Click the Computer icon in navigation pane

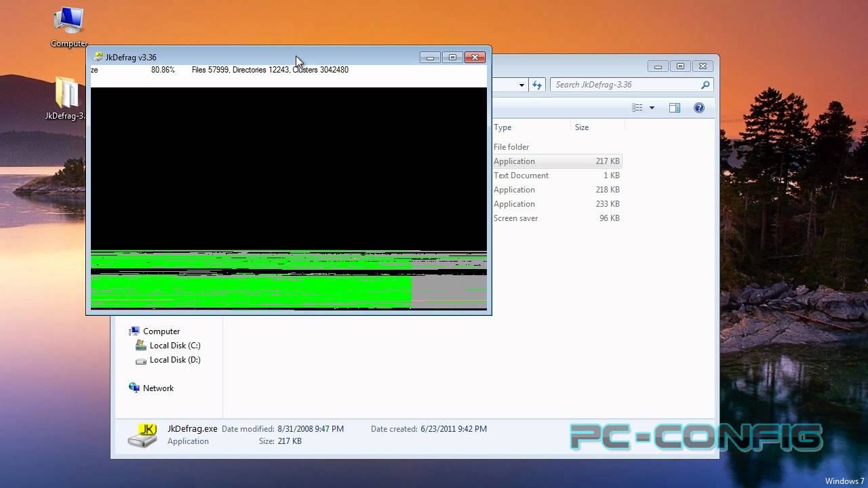pyautogui.click(x=134, y=331)
